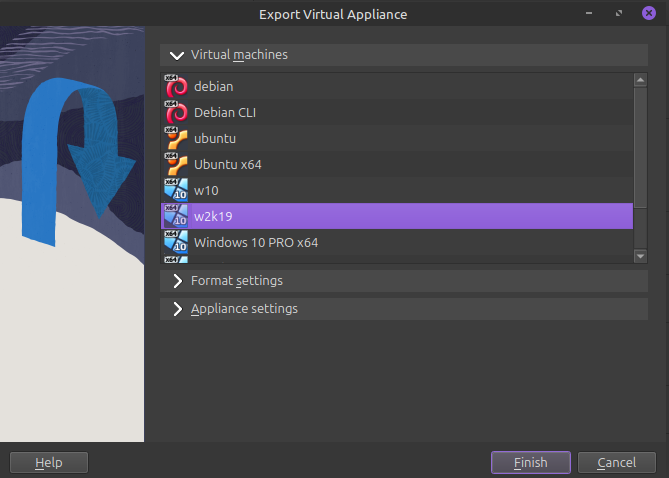Click the Ubuntu x64 VM icon
The image size is (669, 478).
tap(176, 165)
